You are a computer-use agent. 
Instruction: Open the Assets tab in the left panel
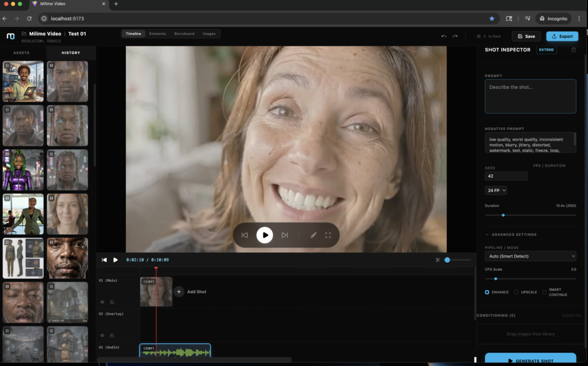(21, 53)
